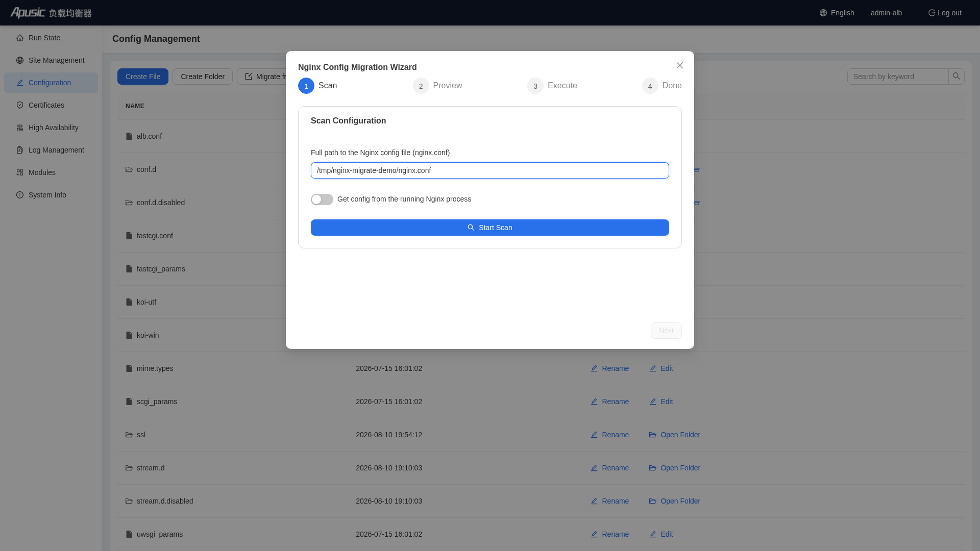Click rename pencil icon for scgi_params

click(x=594, y=402)
